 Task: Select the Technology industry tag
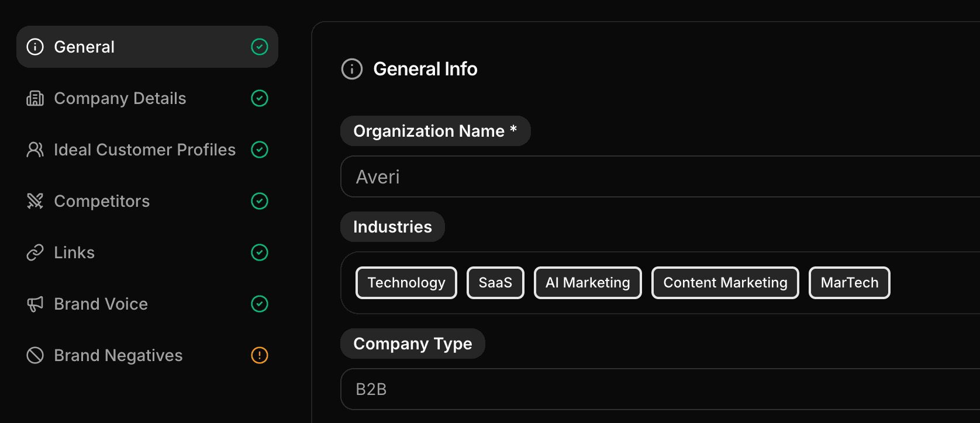pos(406,283)
